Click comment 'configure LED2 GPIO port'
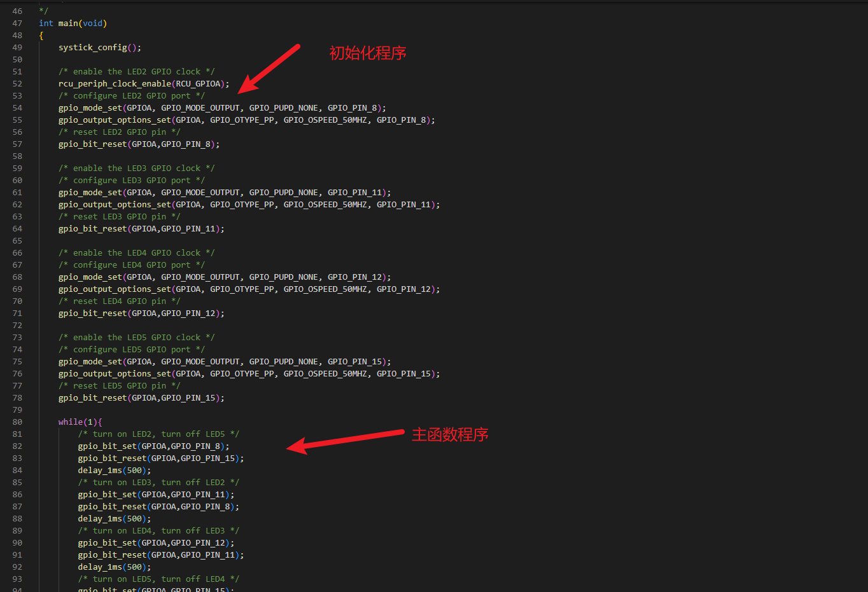Viewport: 868px width, 592px height. pos(132,96)
